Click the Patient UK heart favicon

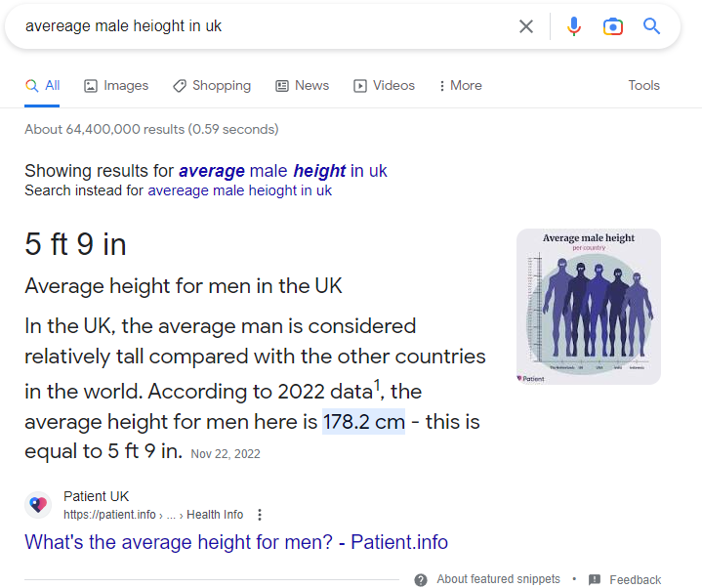point(38,505)
